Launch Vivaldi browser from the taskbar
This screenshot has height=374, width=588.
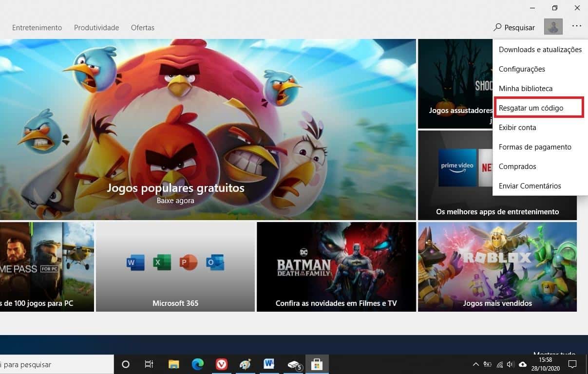pyautogui.click(x=222, y=364)
